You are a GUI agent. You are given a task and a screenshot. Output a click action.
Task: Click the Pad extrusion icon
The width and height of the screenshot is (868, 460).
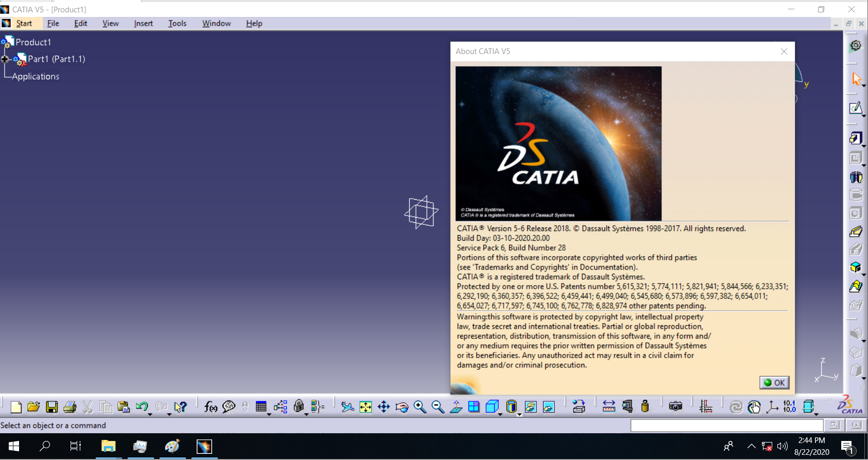(x=855, y=138)
